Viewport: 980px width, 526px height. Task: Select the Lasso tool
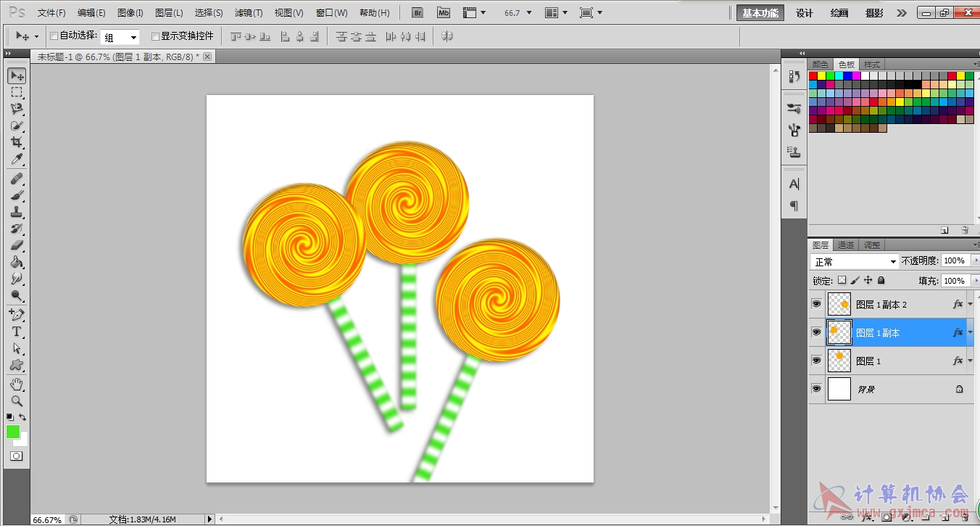pos(17,109)
